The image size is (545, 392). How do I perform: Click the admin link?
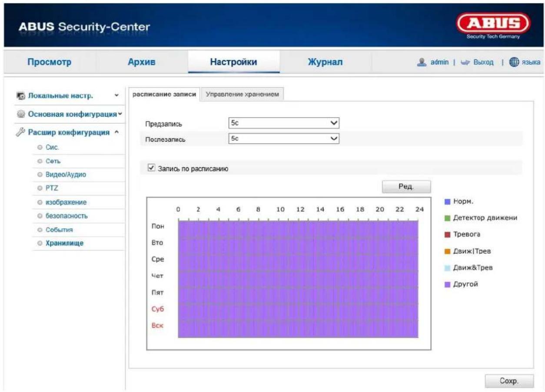[x=439, y=63]
